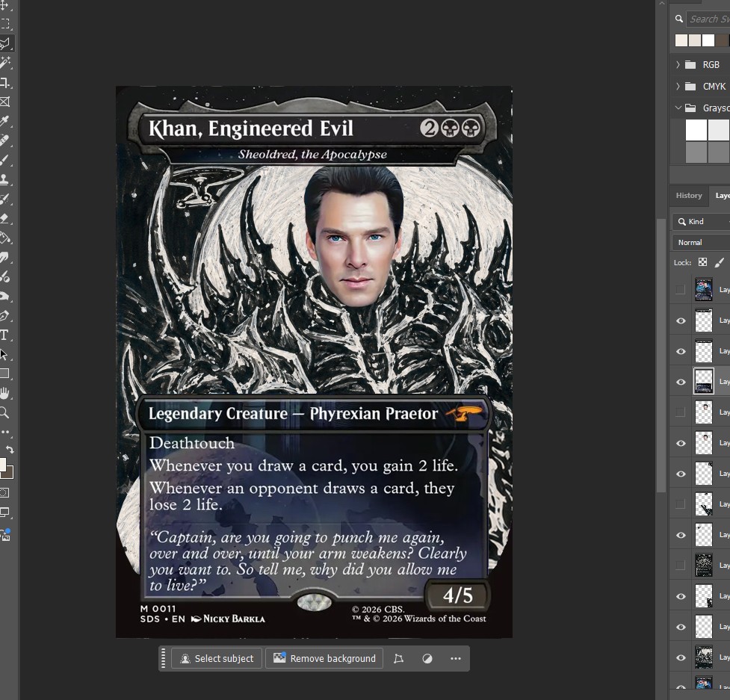
Task: Click the Search Swatches field
Action: point(709,19)
